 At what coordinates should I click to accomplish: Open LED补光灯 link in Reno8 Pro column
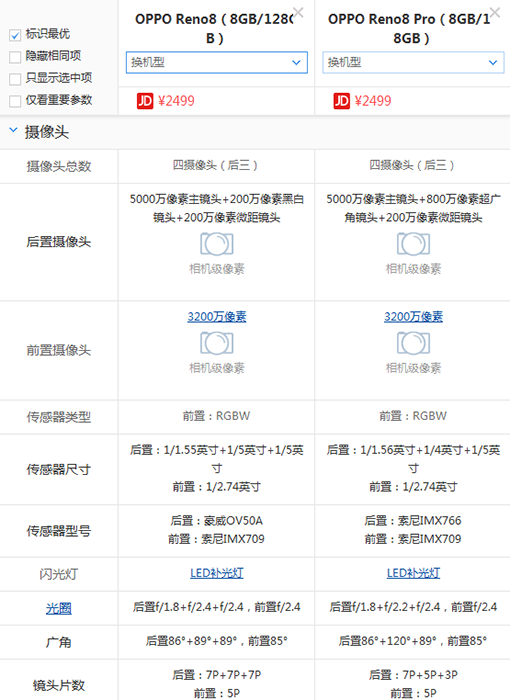(413, 573)
